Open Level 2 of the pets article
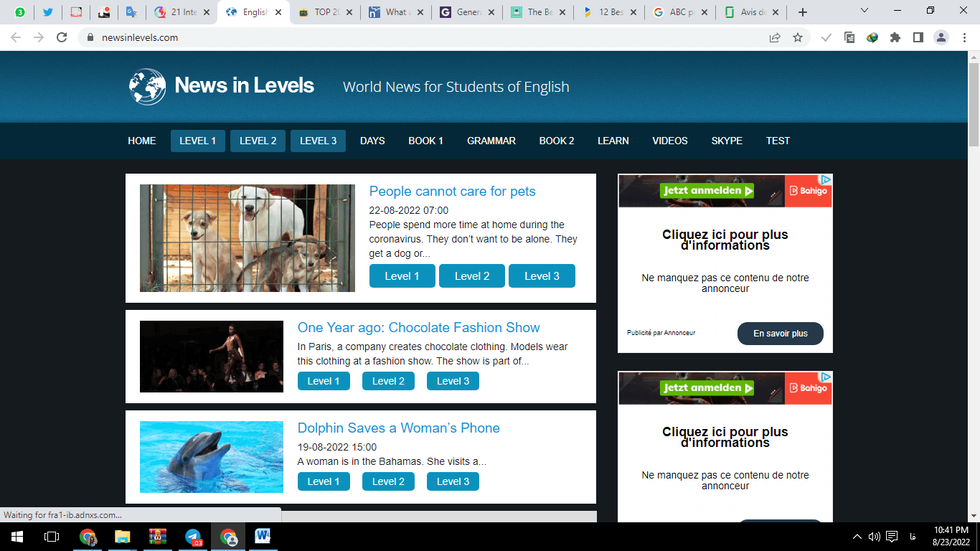Viewport: 980px width, 551px height. (471, 276)
